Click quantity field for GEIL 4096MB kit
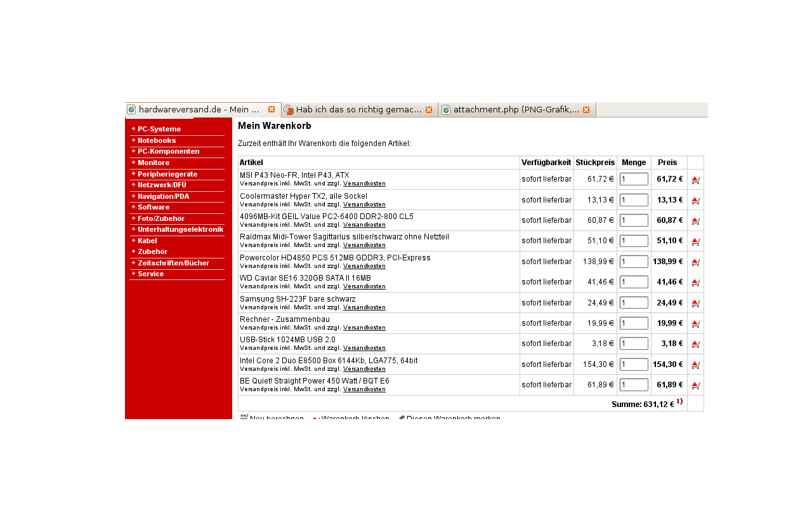The image size is (812, 508). 634,220
